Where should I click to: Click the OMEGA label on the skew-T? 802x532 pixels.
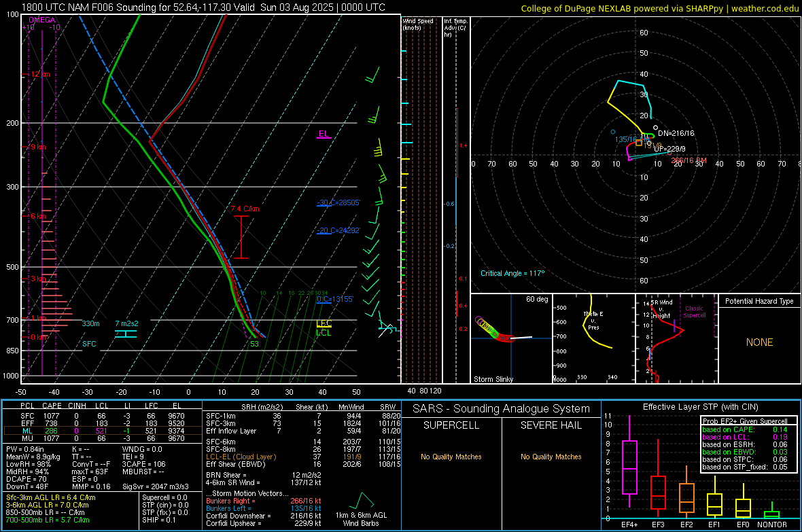point(42,20)
